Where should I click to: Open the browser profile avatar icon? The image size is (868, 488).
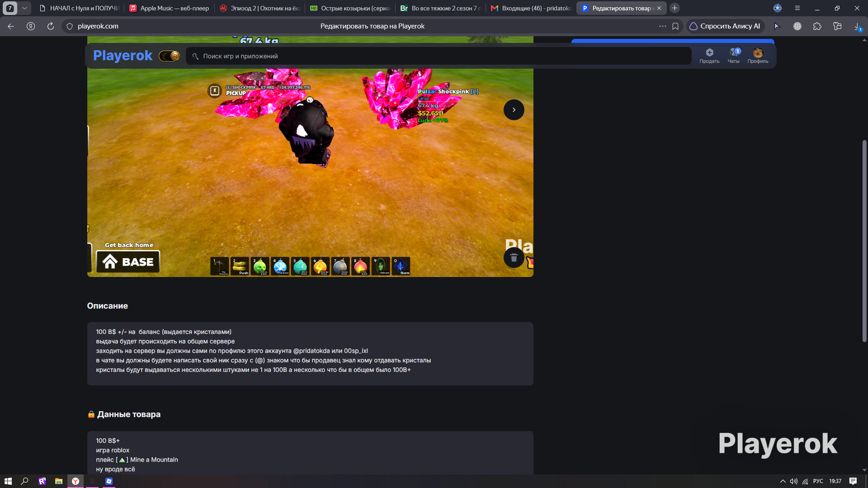click(x=778, y=8)
